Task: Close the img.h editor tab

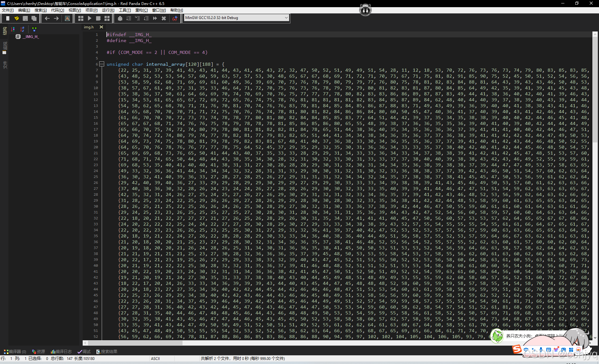Action: pos(101,27)
